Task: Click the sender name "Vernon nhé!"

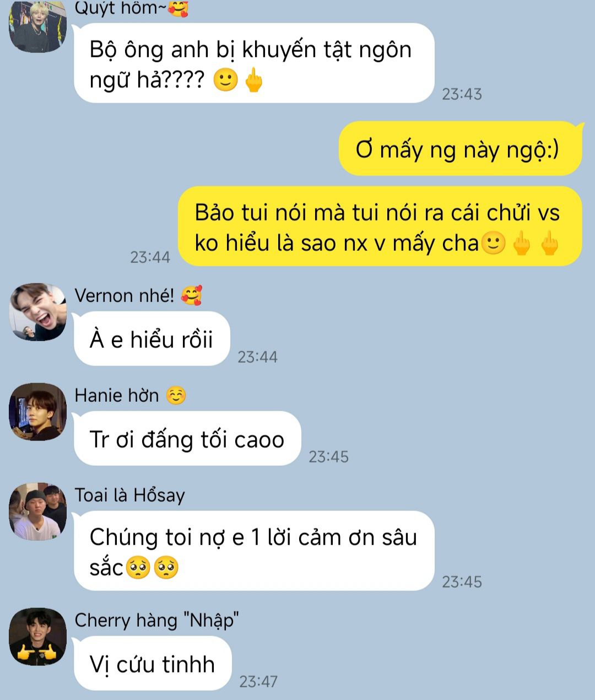Action: (125, 296)
